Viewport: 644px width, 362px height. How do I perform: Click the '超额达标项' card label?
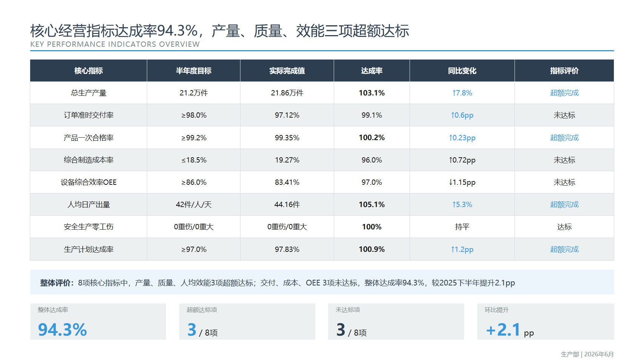[202, 310]
